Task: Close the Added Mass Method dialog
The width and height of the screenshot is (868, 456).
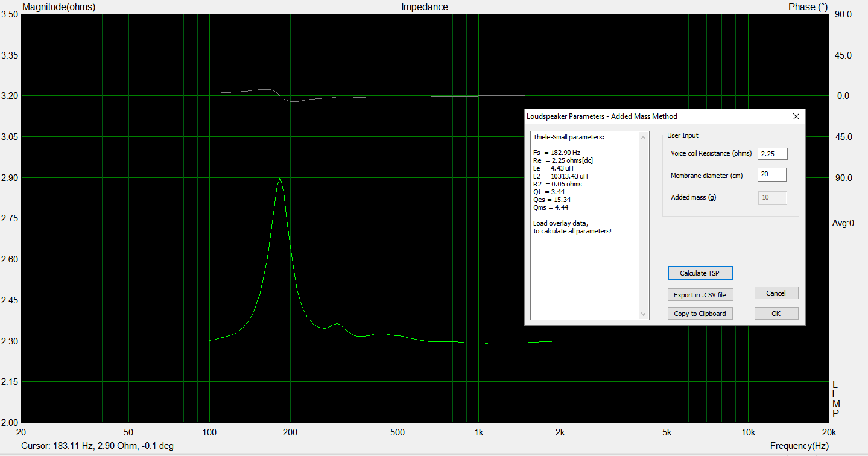Action: [796, 116]
